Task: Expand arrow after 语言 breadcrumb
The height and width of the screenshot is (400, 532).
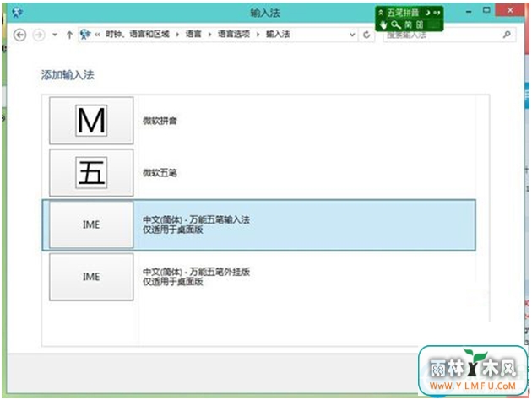Action: pyautogui.click(x=209, y=35)
